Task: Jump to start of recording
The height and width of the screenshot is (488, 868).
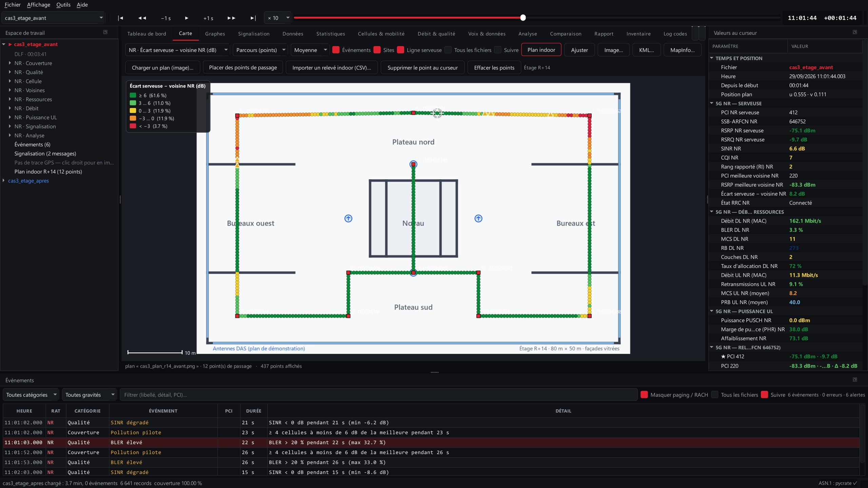Action: [120, 18]
